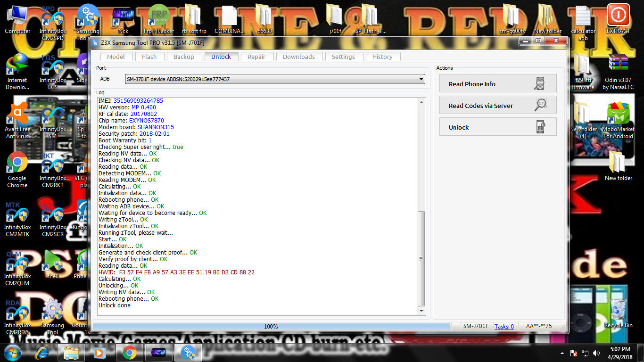Open InfinityBox LGS desktop shortcut
Screen dimensions: 644x362
[53, 72]
